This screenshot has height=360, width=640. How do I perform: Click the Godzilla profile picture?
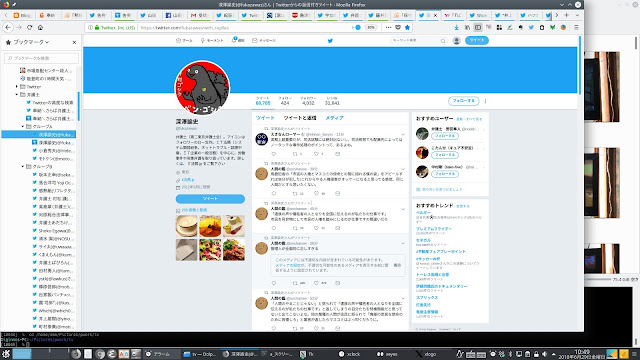click(202, 87)
